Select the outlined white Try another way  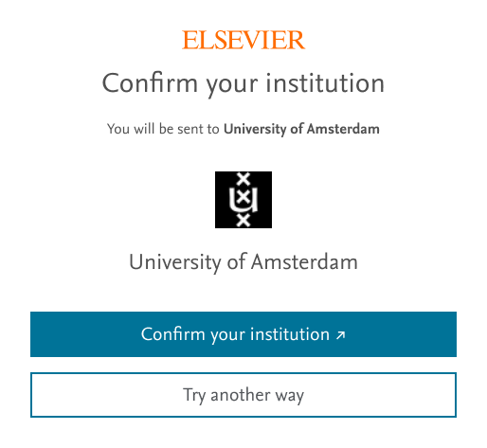[243, 395]
